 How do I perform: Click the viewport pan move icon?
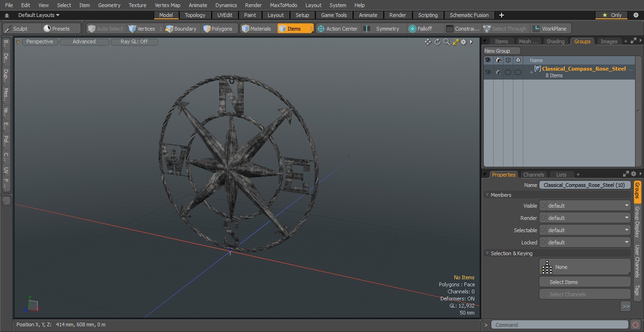tap(428, 42)
